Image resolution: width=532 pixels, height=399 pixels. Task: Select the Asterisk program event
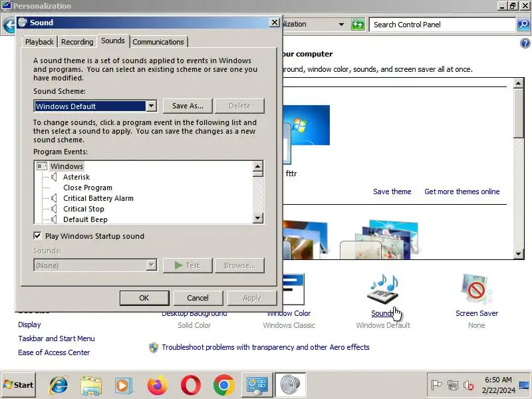[76, 177]
